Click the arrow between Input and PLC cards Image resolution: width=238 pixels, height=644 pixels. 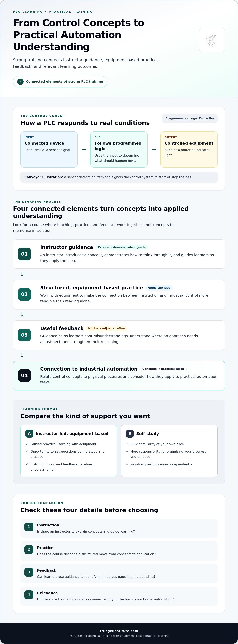point(84,149)
